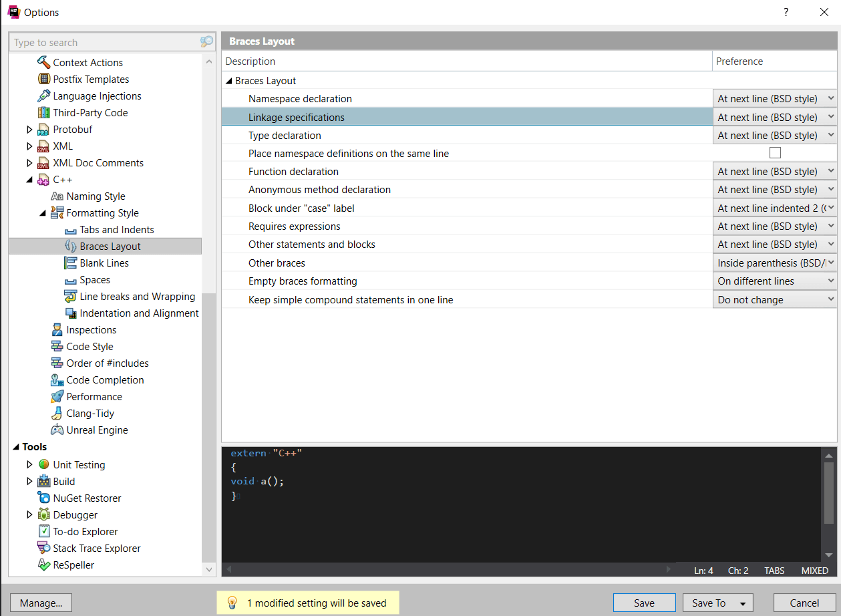
Task: Click the Stack Trace Explorer icon
Action: (x=44, y=549)
